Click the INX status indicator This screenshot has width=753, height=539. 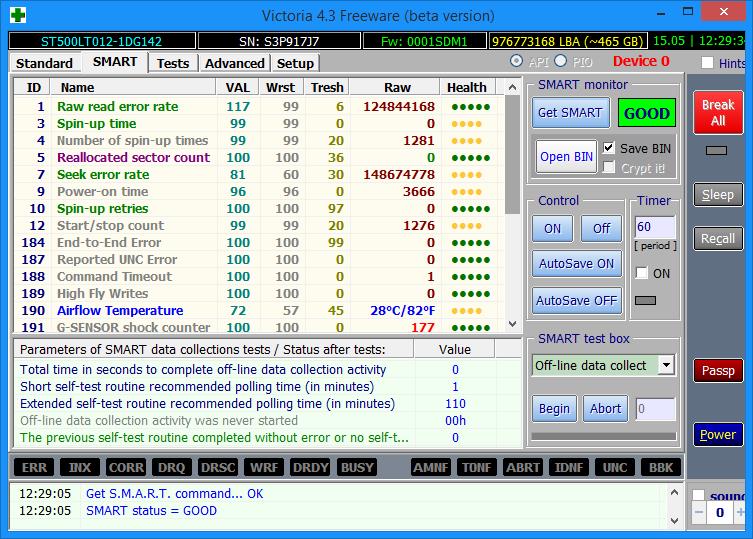(80, 467)
